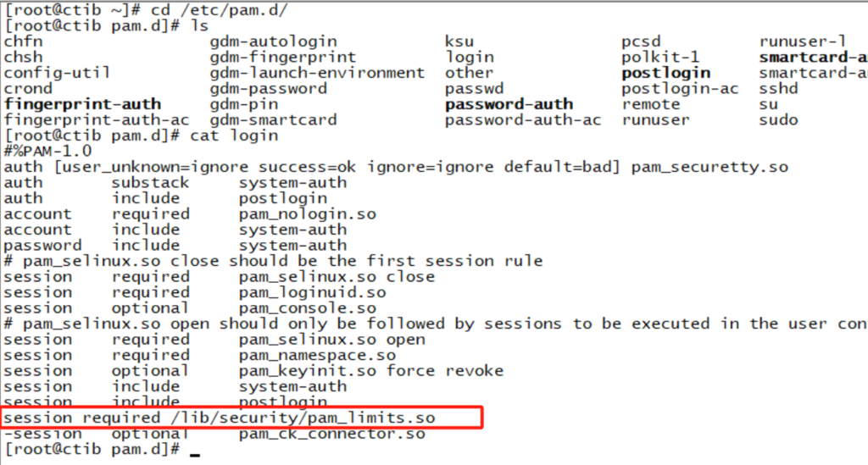Click the sudo entry in ls output

coord(778,120)
